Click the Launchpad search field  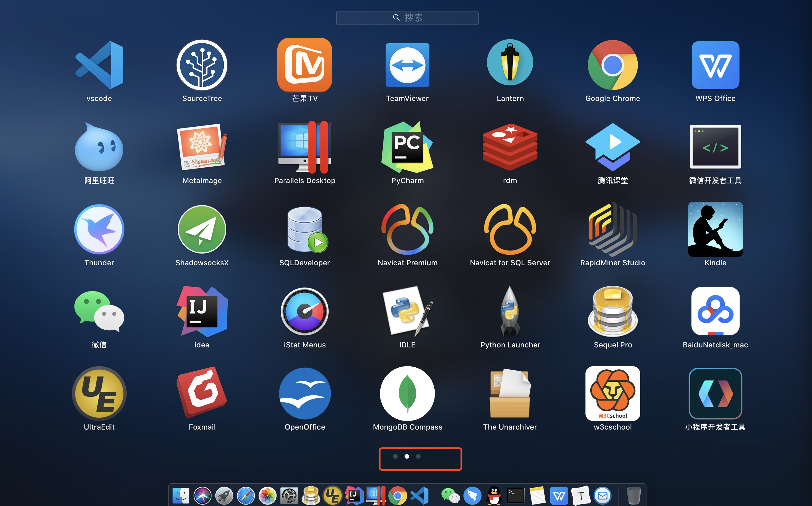coord(407,18)
